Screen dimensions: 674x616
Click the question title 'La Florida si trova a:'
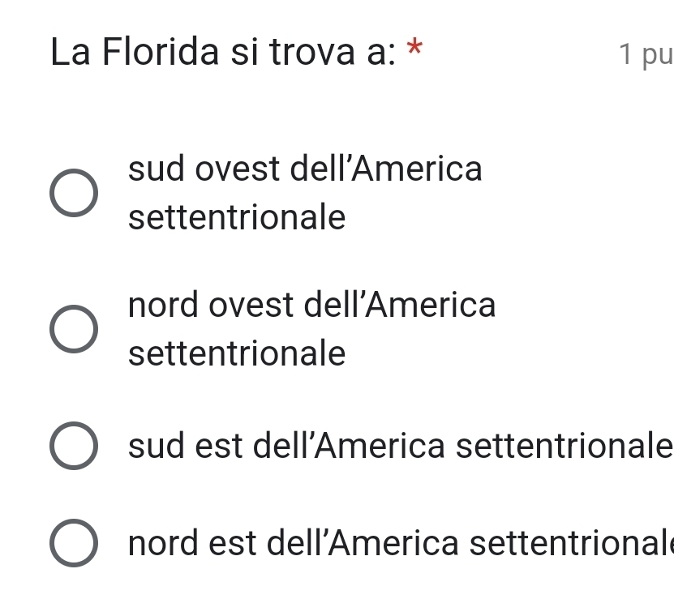(x=223, y=52)
